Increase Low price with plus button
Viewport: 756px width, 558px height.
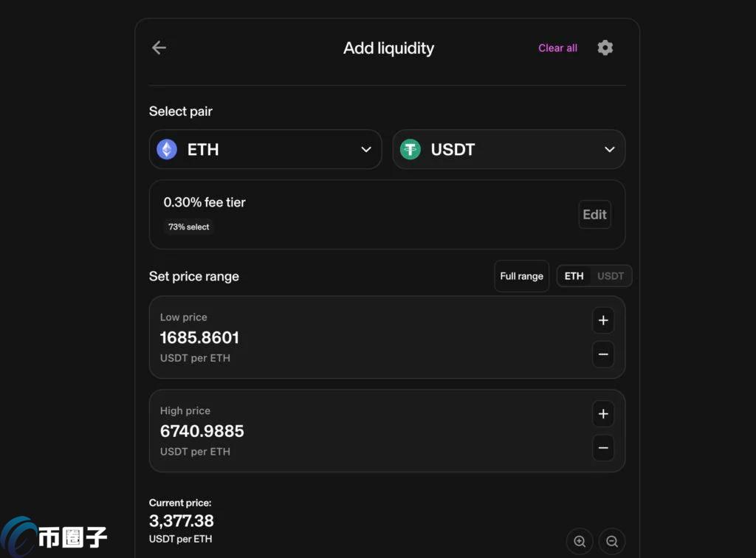click(603, 320)
